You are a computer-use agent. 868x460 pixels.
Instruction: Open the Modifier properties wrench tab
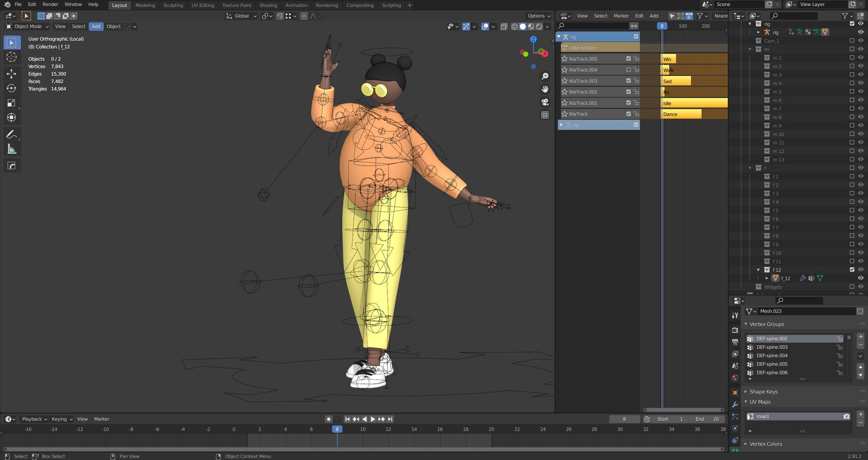735,404
